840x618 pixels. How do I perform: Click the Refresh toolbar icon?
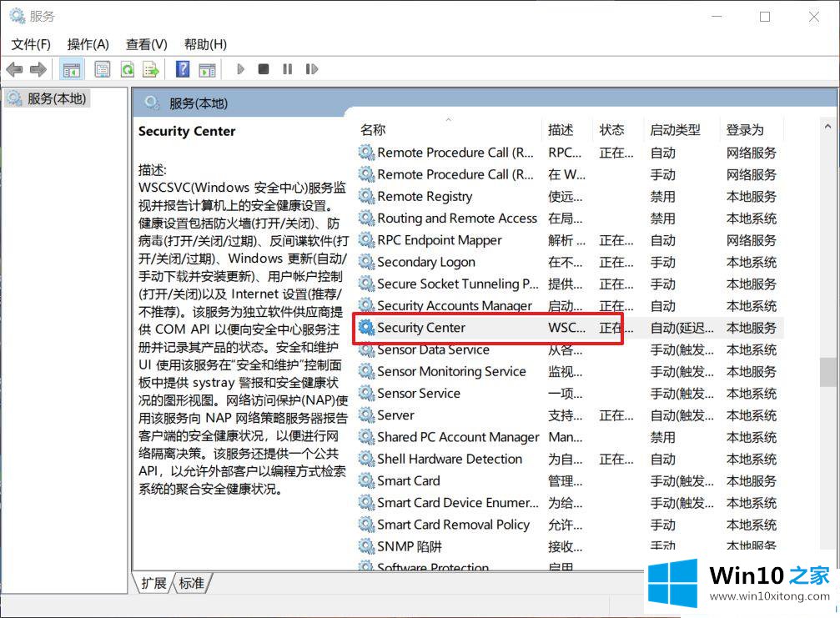[127, 69]
